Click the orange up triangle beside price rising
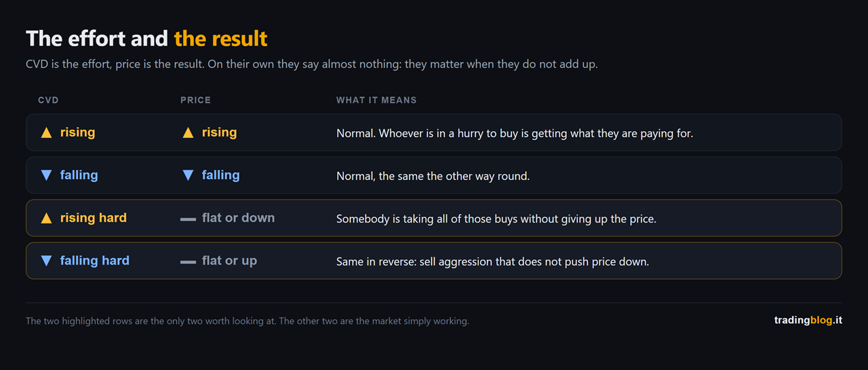 pos(188,132)
